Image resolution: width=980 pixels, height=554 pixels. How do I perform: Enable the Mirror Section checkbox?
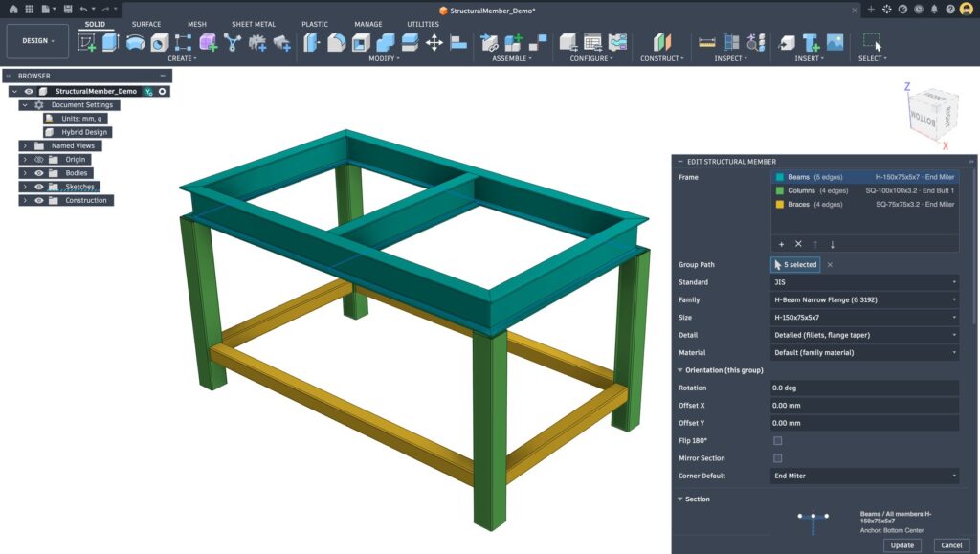777,457
